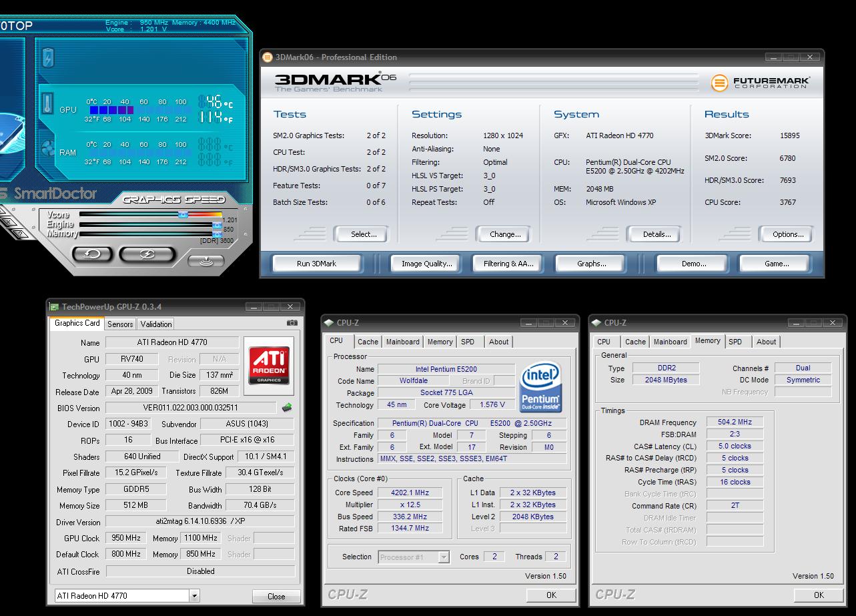
Task: Open Mainboard tab in left CPU-Z window
Action: point(403,342)
